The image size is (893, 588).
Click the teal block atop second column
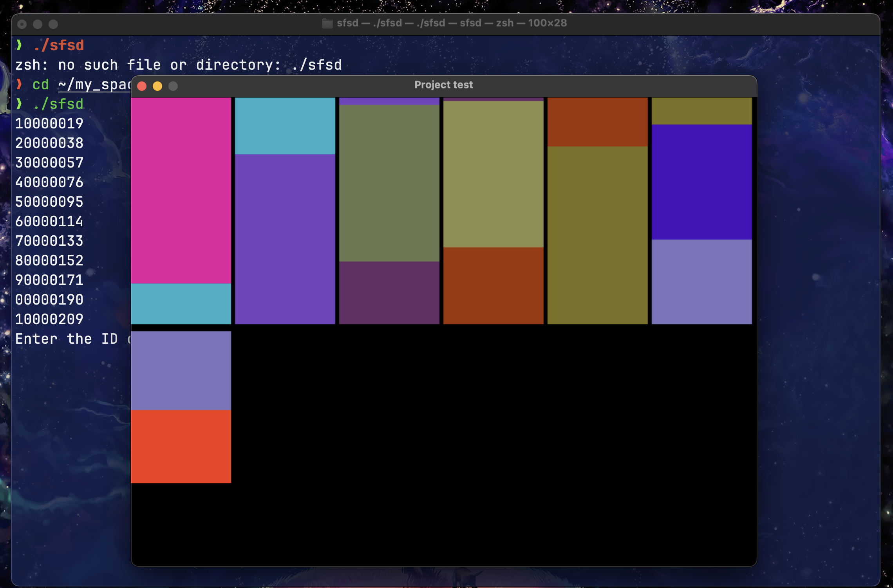[285, 126]
